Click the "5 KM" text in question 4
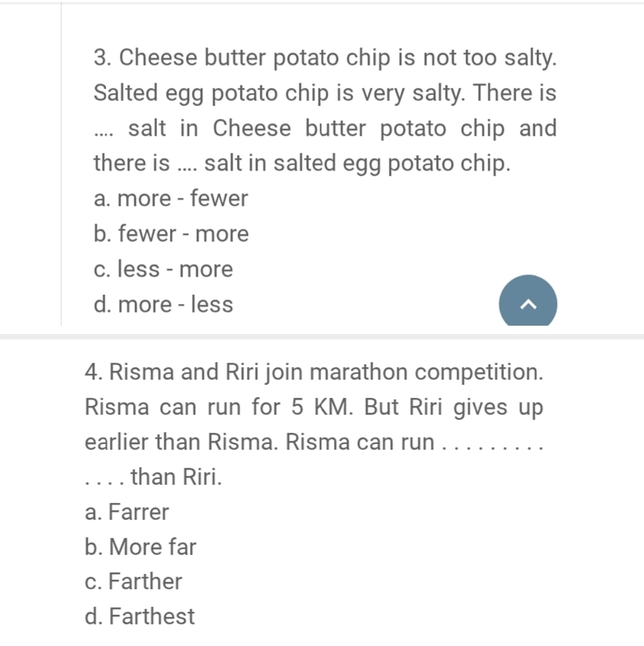Image resolution: width=644 pixels, height=646 pixels. coord(315,407)
